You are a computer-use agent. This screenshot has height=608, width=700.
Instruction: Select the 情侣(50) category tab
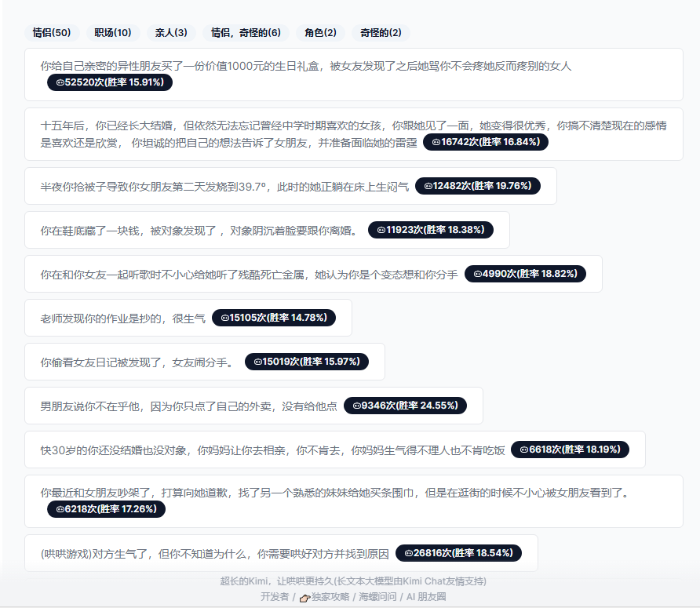pos(52,32)
